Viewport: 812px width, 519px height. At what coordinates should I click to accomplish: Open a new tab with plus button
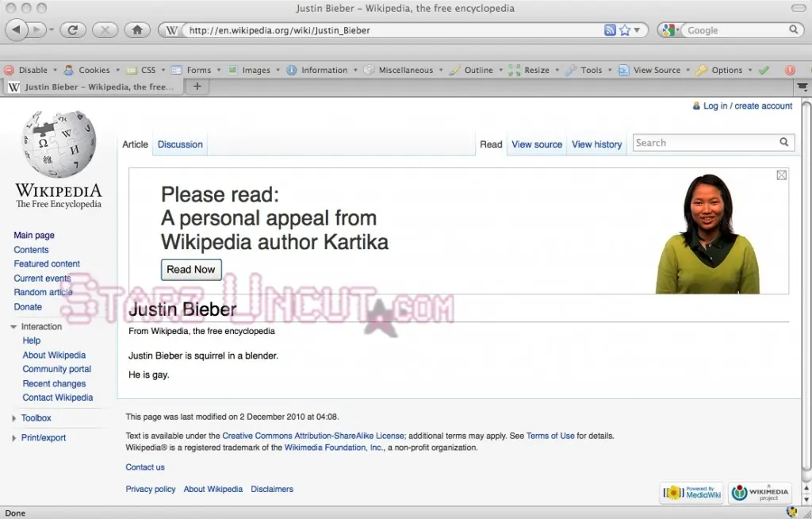[x=197, y=86]
